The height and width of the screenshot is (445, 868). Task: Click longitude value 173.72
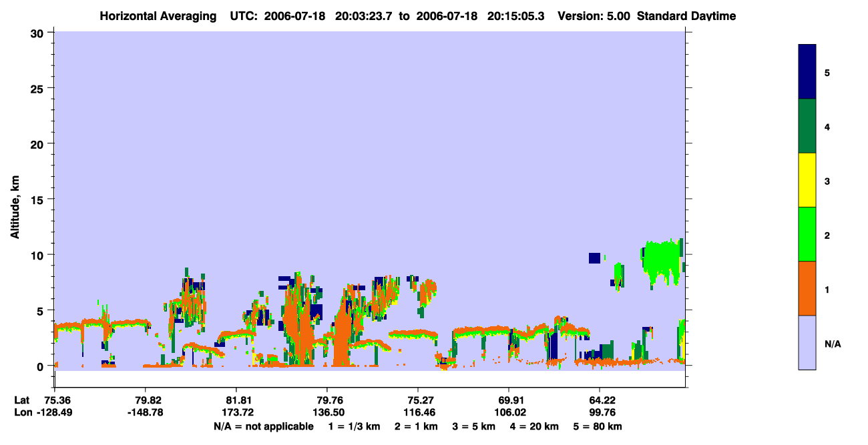(236, 413)
